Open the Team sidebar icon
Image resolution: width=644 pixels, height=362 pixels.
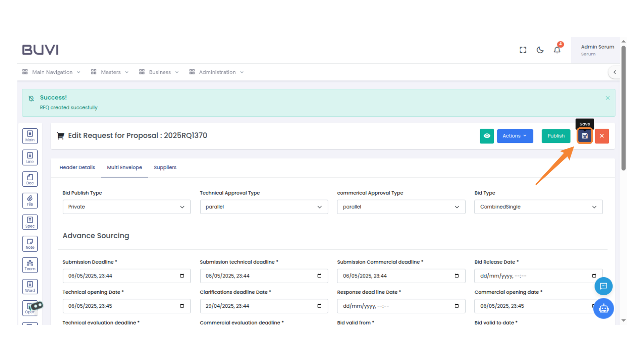point(30,265)
